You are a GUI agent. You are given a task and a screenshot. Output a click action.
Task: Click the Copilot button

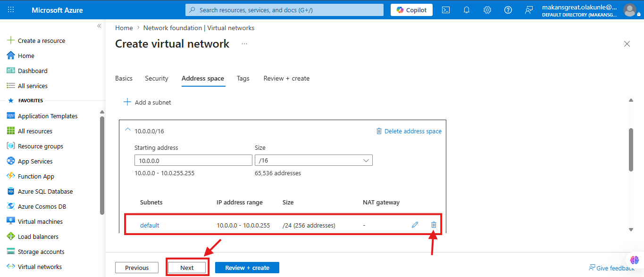coord(411,10)
